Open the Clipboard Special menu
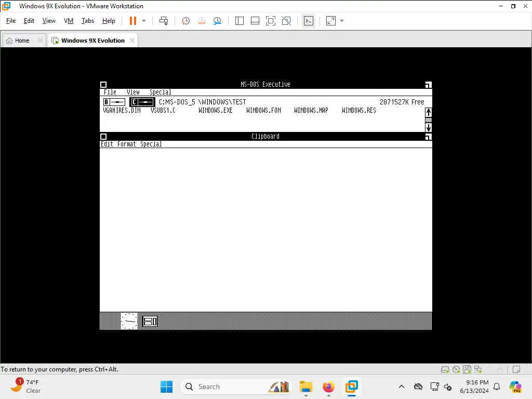 [x=151, y=144]
